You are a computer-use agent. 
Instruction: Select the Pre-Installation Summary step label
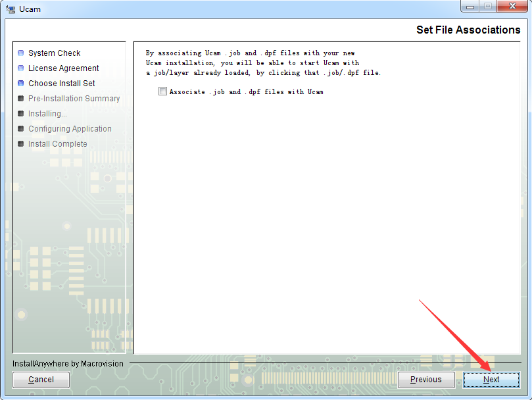[74, 99]
